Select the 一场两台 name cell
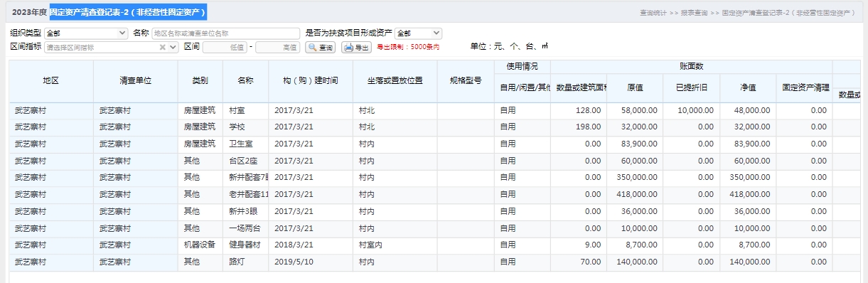This screenshot has width=868, height=283. [245, 228]
